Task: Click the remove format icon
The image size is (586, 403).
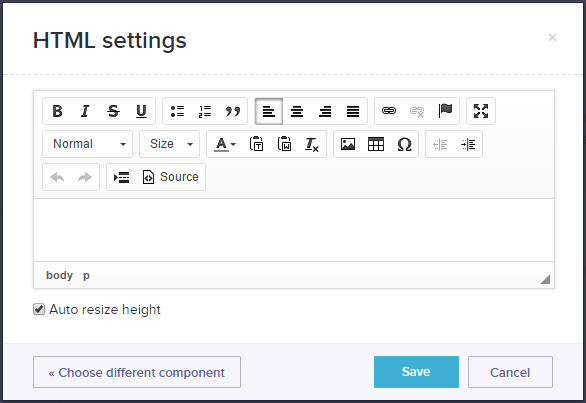Action: tap(312, 144)
